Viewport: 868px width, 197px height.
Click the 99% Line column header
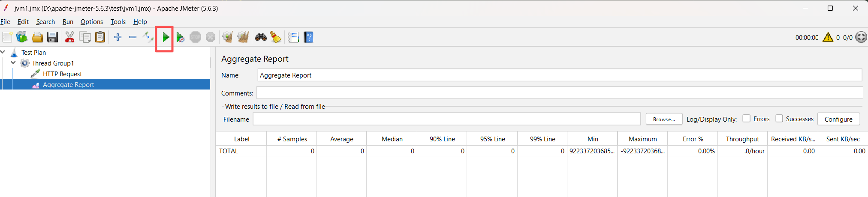[542, 139]
